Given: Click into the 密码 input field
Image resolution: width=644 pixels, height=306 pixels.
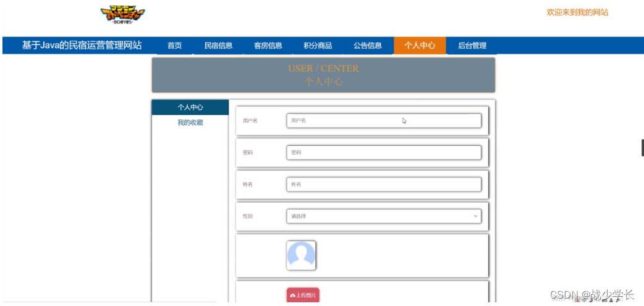Looking at the screenshot, I should (x=384, y=153).
